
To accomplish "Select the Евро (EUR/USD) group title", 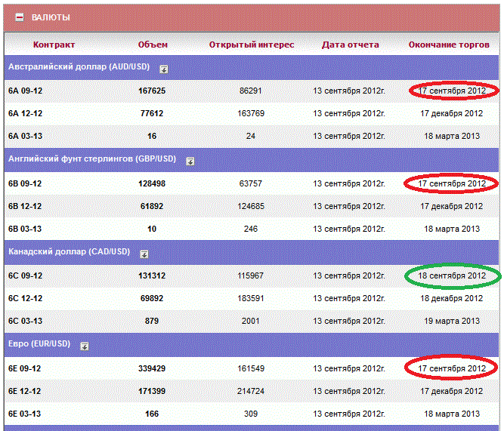I will (39, 343).
